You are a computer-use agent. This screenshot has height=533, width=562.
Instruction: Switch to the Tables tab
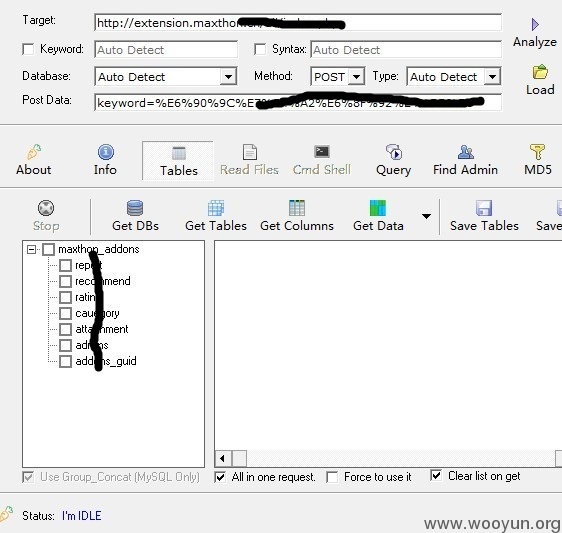(x=178, y=161)
